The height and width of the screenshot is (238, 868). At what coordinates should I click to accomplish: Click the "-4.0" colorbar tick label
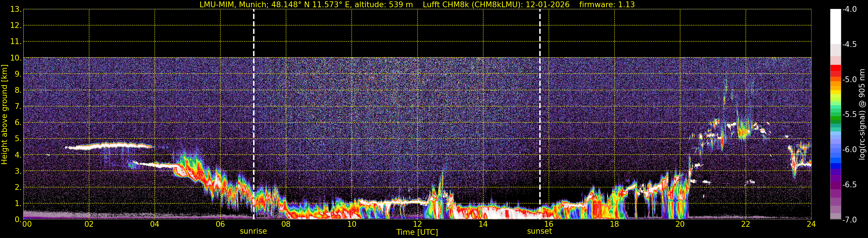850,10
